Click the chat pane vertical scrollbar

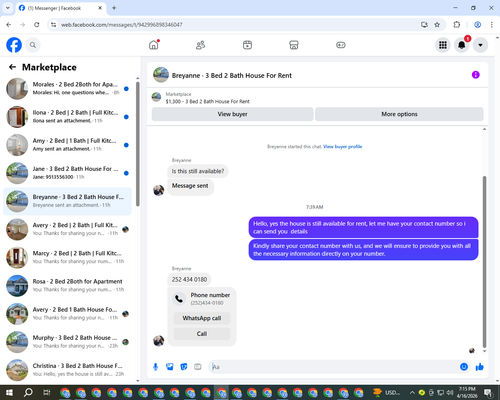(x=484, y=262)
